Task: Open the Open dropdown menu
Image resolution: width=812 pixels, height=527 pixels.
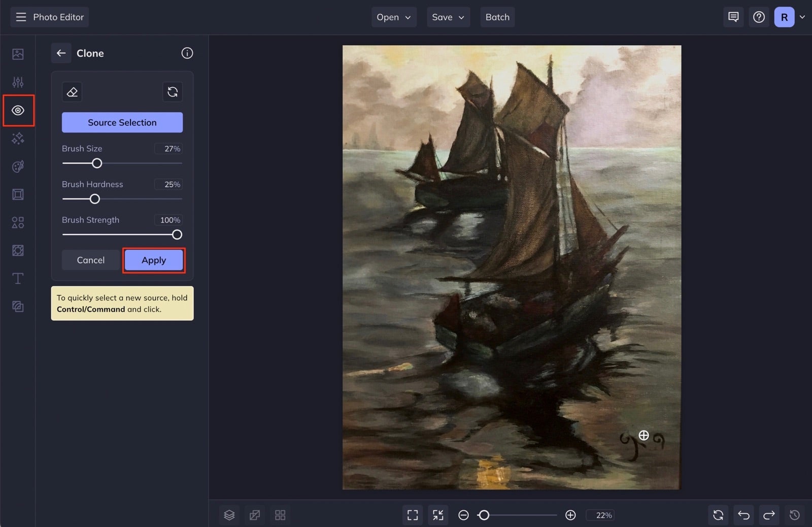Action: [393, 17]
